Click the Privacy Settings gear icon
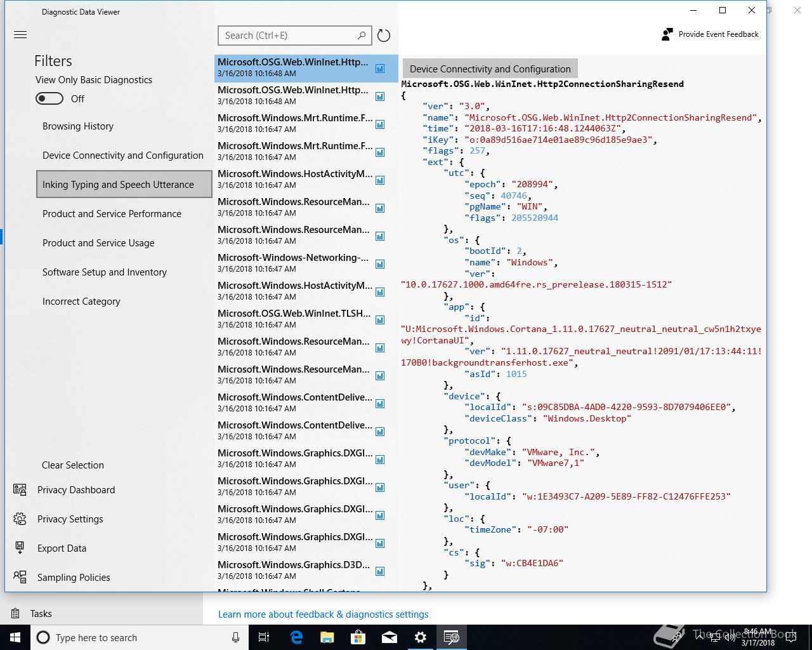Image resolution: width=812 pixels, height=650 pixels. tap(20, 519)
